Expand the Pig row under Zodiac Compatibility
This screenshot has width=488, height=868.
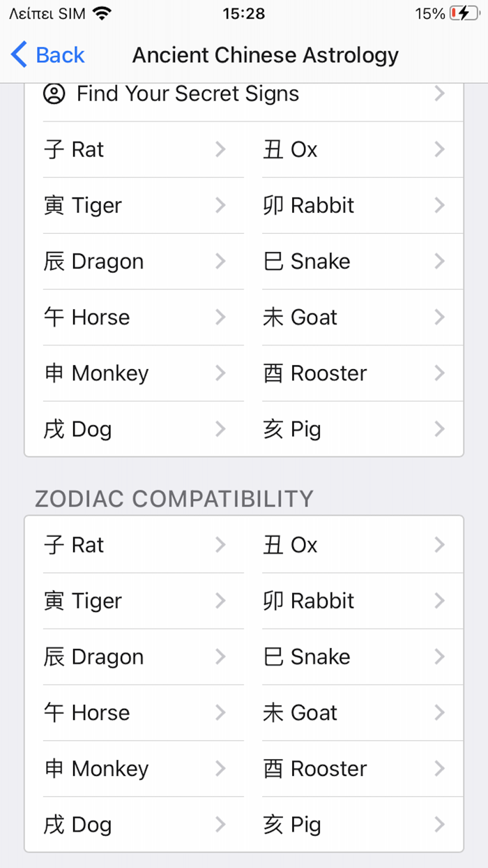[349, 824]
